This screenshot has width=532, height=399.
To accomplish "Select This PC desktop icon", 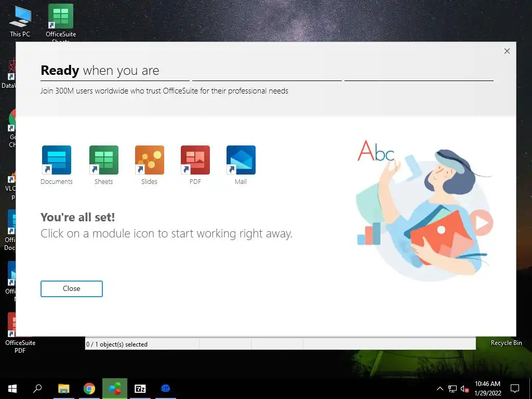I will click(x=20, y=21).
